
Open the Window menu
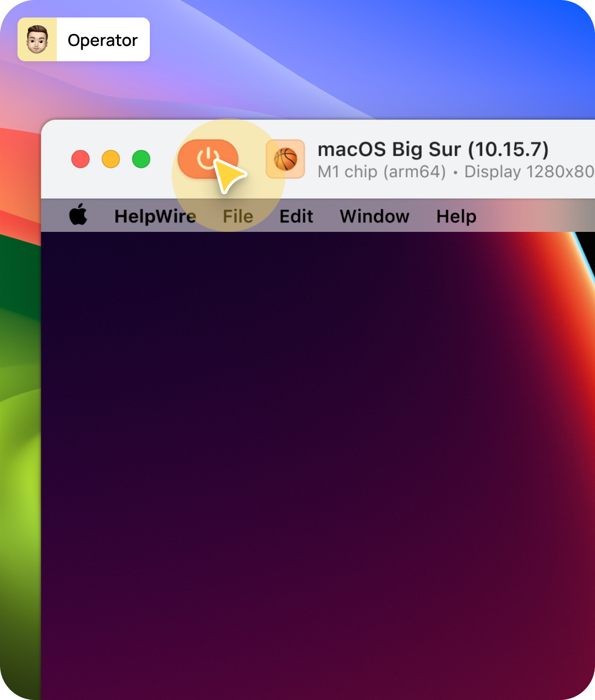tap(374, 215)
